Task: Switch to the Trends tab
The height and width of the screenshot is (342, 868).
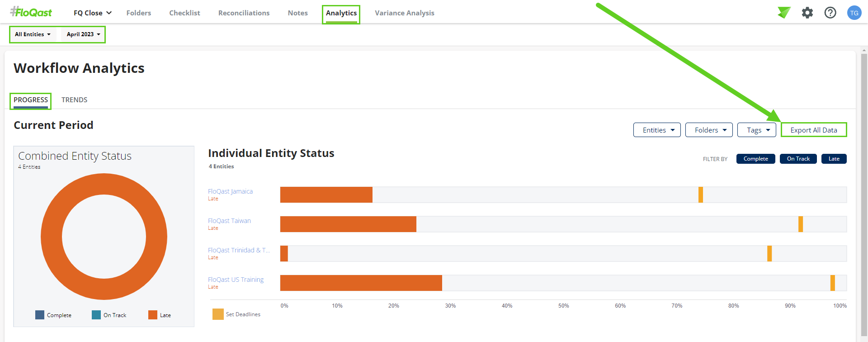Action: point(74,100)
